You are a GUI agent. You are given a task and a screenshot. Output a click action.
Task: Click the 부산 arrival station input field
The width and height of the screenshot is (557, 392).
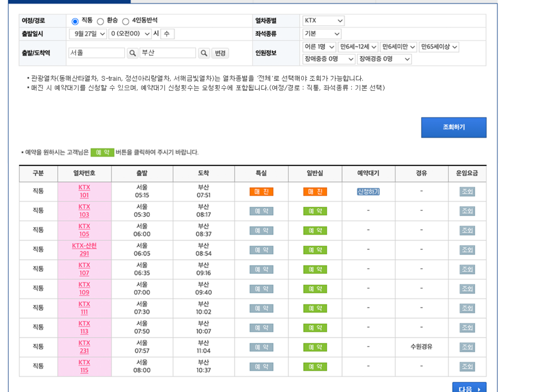[x=168, y=53]
